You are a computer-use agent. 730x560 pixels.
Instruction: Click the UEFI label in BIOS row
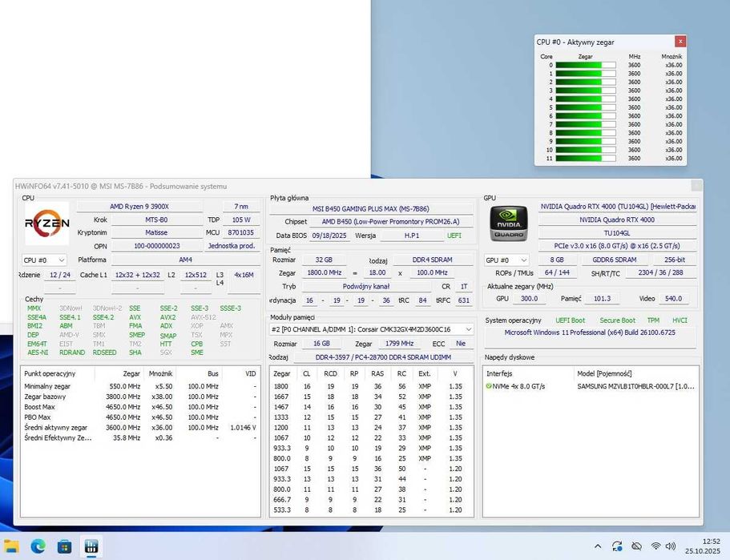pyautogui.click(x=454, y=236)
